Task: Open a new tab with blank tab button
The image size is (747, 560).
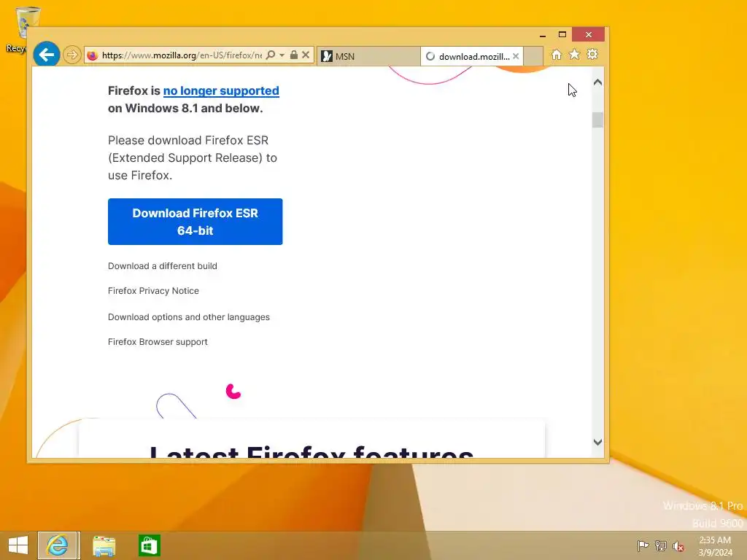Action: [x=533, y=56]
